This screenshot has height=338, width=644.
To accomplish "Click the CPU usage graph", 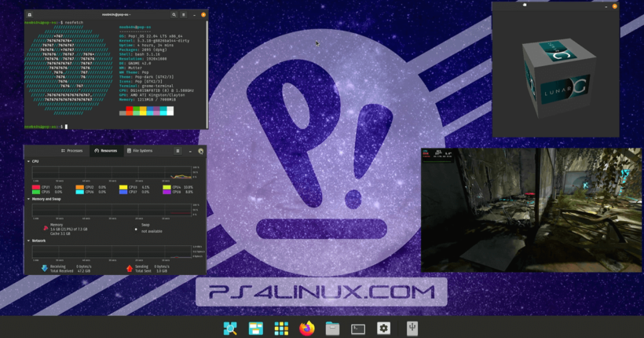I will (112, 172).
